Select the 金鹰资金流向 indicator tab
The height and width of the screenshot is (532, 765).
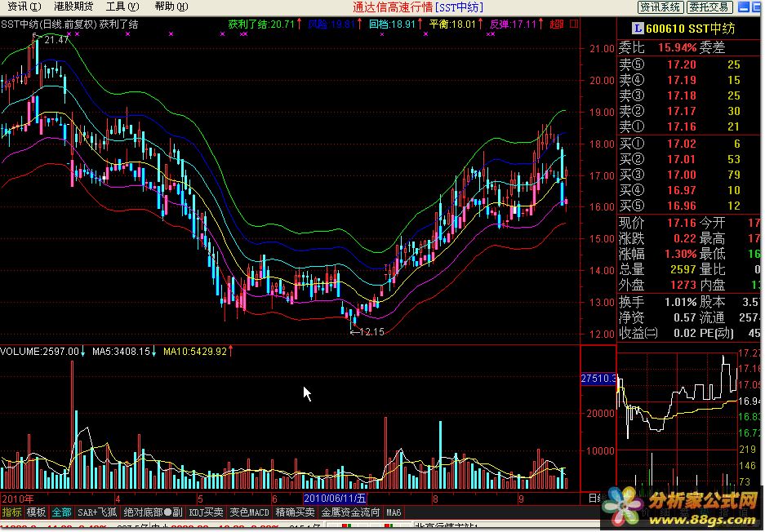tap(350, 512)
